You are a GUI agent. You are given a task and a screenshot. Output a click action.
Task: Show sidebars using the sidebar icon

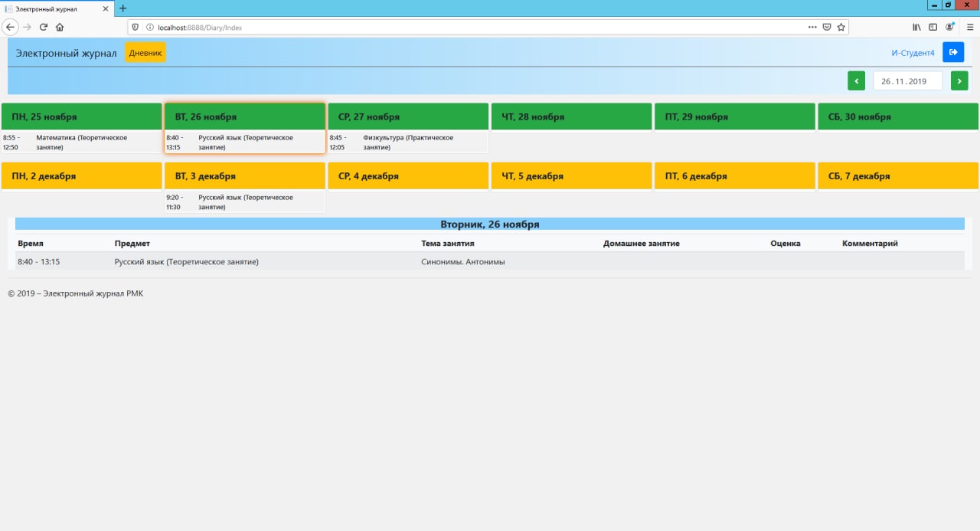(933, 27)
